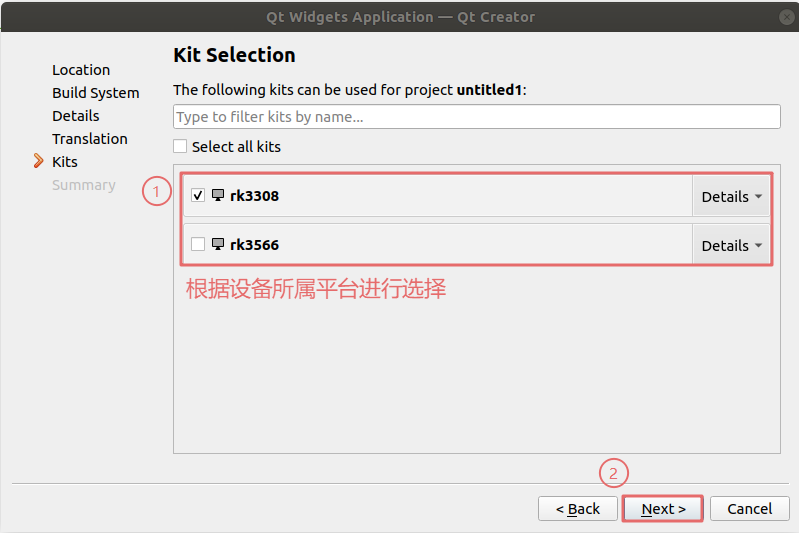This screenshot has width=799, height=533.
Task: Click the rk3566 kit device icon
Action: pos(218,244)
